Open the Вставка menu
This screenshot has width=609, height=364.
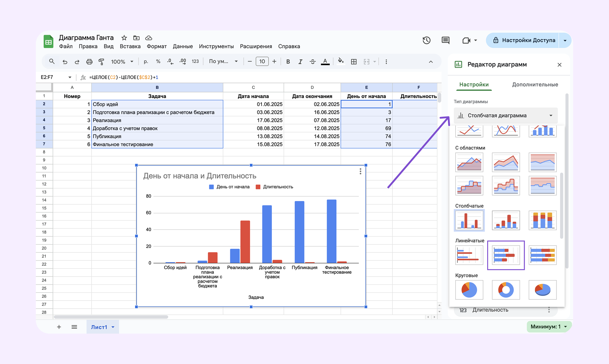pyautogui.click(x=130, y=46)
